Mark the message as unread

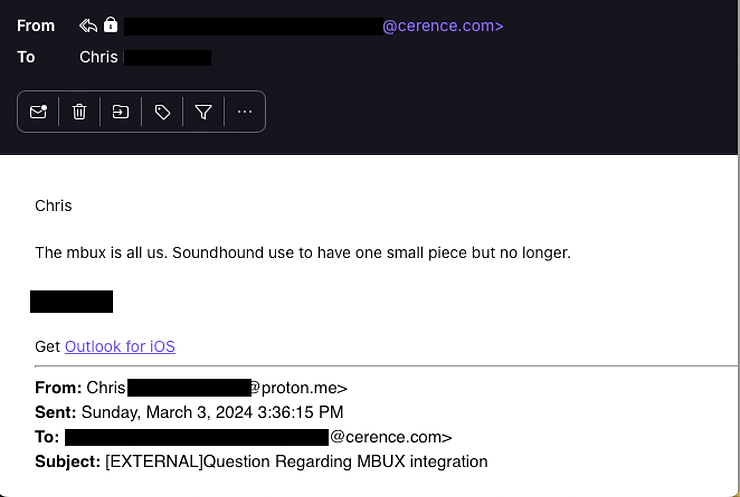[38, 112]
